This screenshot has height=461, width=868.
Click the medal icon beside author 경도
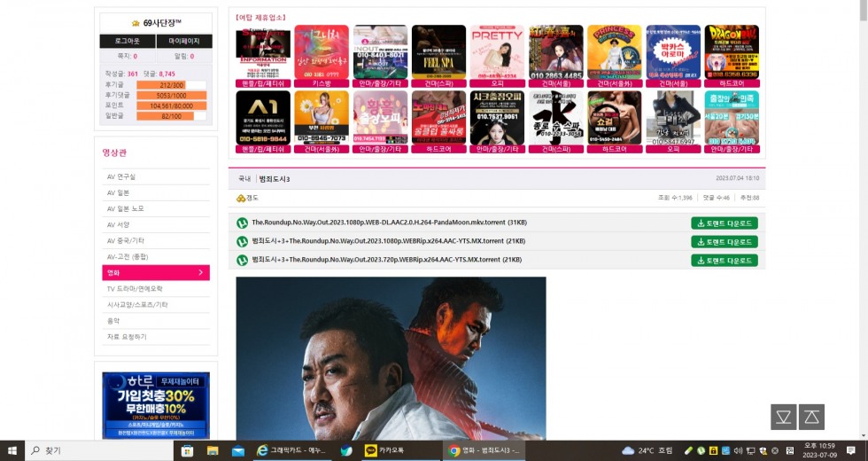coord(241,198)
